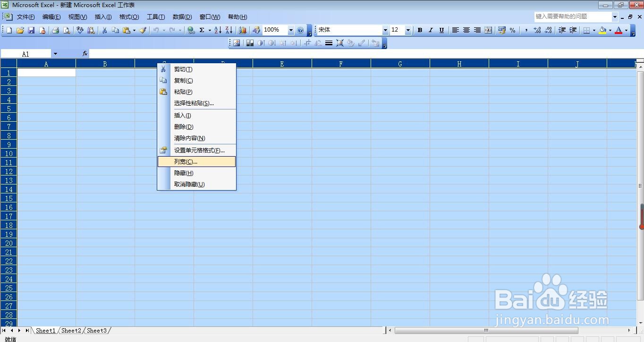Viewport: 644px width, 342px height.
Task: Click the Insert Picture icon in picture toolbar
Action: (237, 43)
